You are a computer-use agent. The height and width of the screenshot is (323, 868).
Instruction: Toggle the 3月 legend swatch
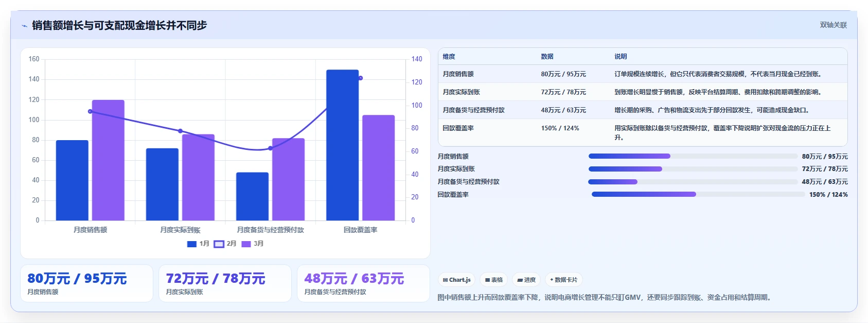(x=246, y=244)
